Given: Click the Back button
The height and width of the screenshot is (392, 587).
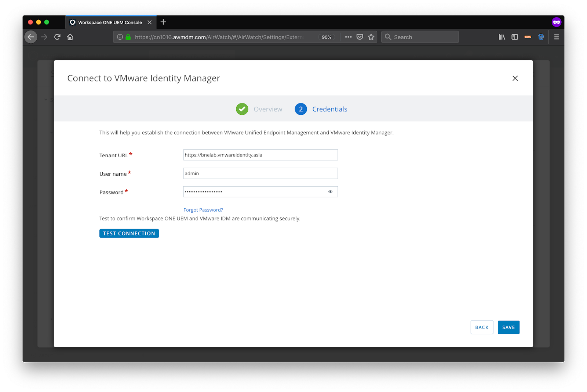Looking at the screenshot, I should (x=482, y=327).
